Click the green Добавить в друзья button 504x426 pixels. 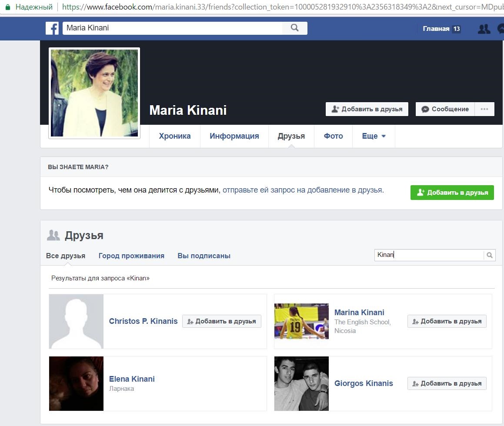pyautogui.click(x=452, y=193)
